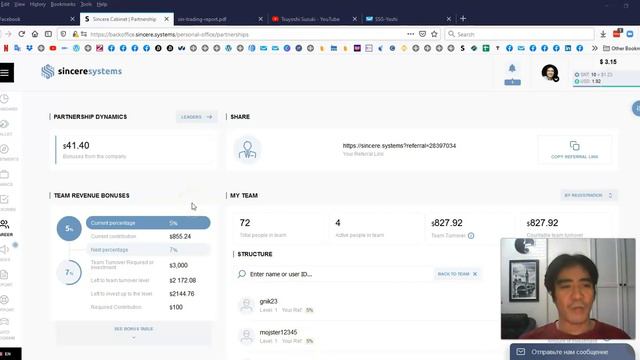Open a new browser tab
The width and height of the screenshot is (640, 360).
(x=463, y=19)
